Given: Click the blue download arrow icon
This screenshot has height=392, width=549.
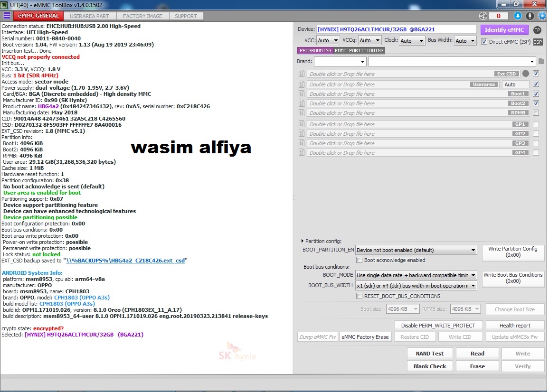Looking at the screenshot, I should pos(518,16).
